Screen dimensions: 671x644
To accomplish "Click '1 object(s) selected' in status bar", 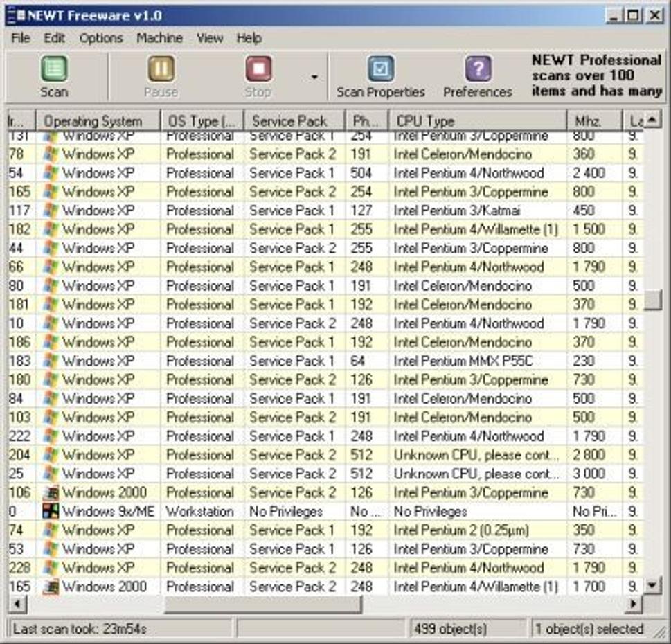I will point(589,629).
